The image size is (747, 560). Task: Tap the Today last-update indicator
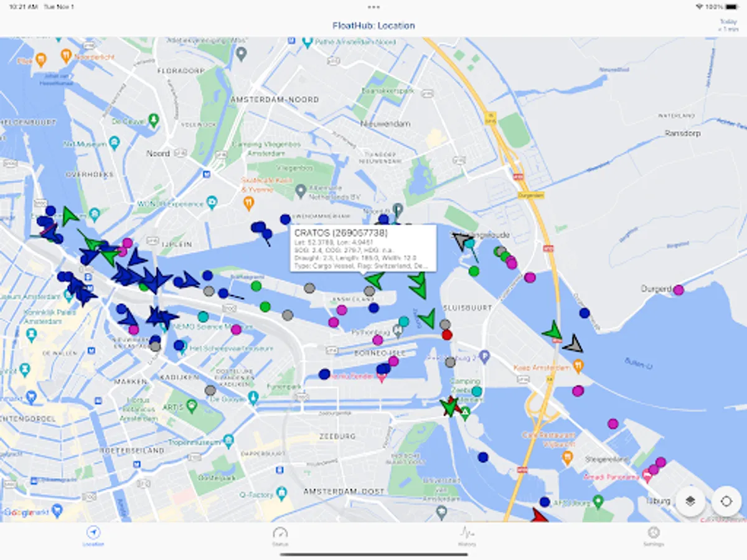coord(728,25)
